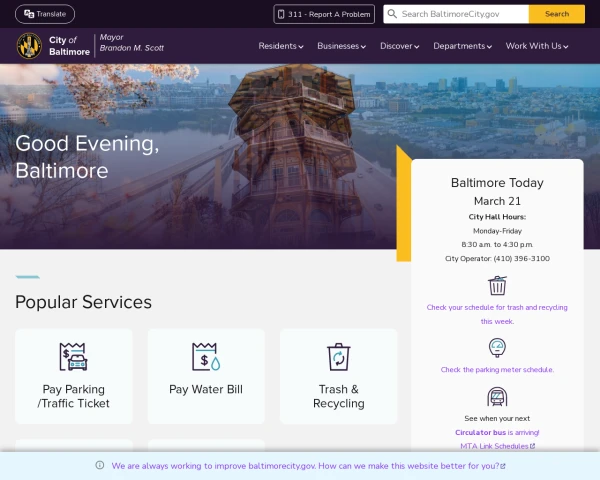Open City of Baltimore home link
This screenshot has width=600, height=480.
point(69,46)
